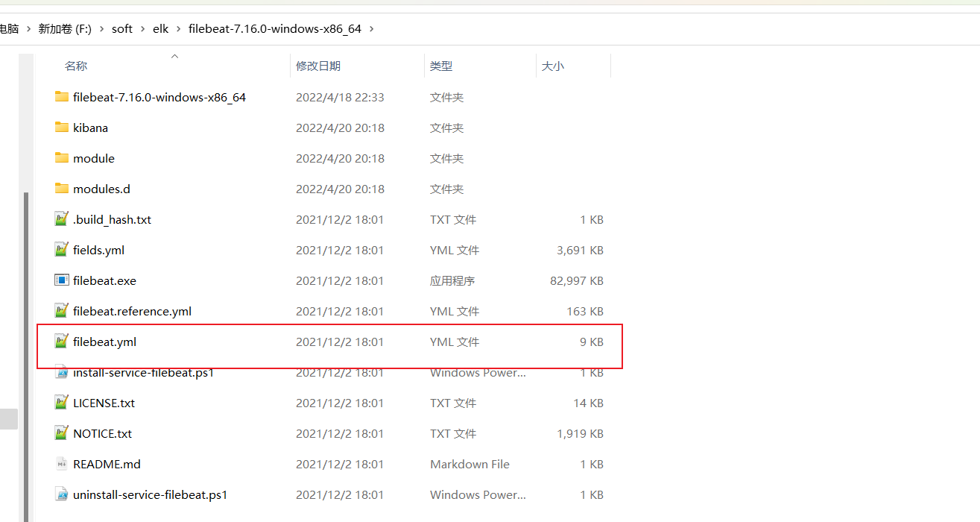Screen dimensions: 980x522
Task: Select the file name uninstall-service-filebeat.ps1
Action: (150, 494)
